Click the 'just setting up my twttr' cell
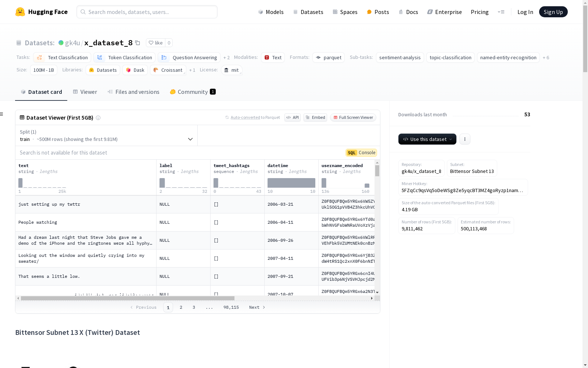588x368 pixels. tap(86, 204)
